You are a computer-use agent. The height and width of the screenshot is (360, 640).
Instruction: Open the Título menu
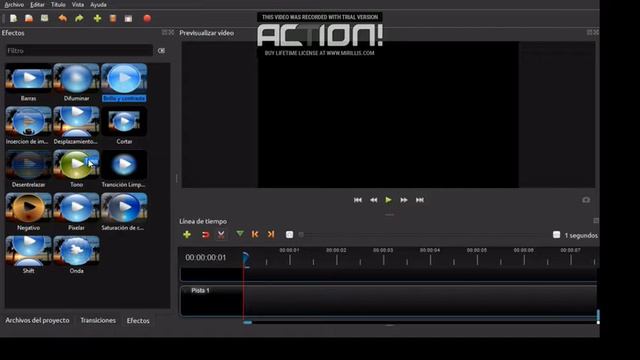(x=58, y=5)
